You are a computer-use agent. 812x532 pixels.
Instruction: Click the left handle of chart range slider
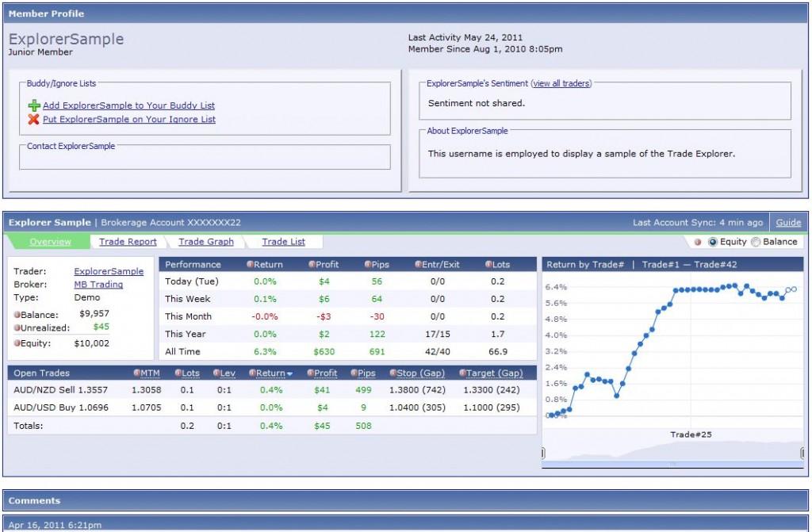point(544,453)
